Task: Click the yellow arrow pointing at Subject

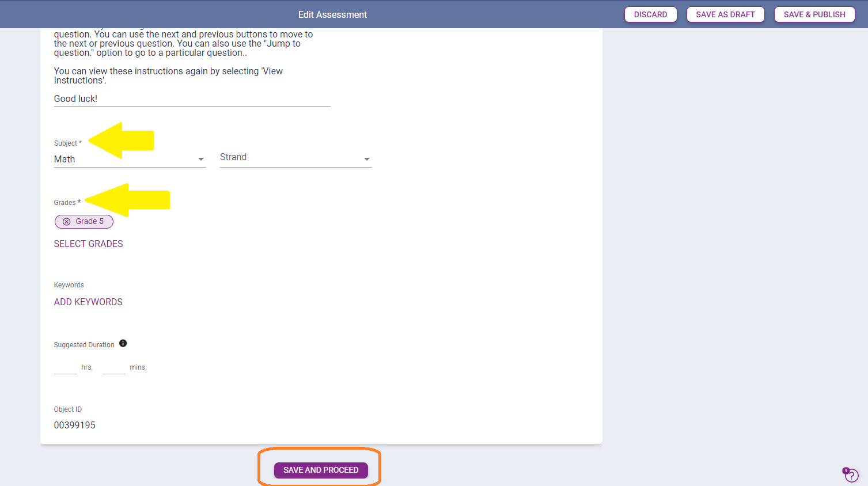Action: 122,140
